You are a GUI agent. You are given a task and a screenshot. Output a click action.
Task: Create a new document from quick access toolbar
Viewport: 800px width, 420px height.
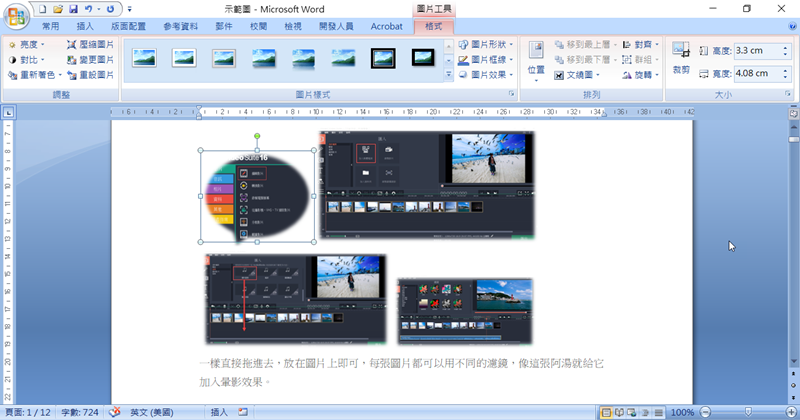pos(43,9)
